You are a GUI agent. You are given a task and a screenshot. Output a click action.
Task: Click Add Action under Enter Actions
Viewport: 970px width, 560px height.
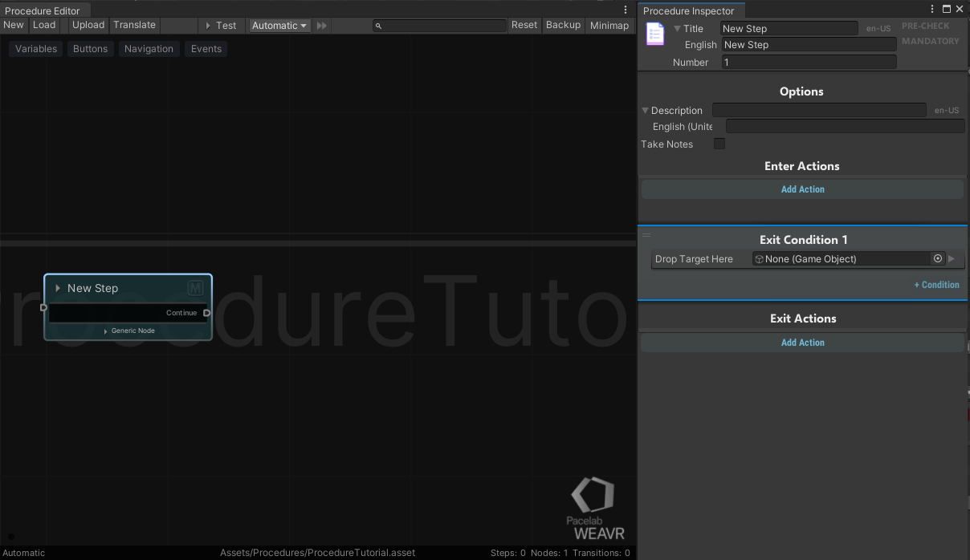tap(802, 189)
